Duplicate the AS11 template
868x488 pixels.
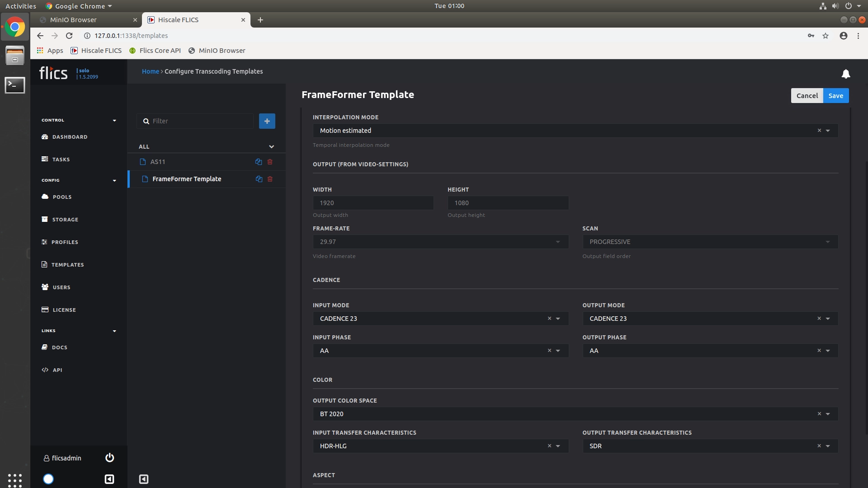(259, 162)
